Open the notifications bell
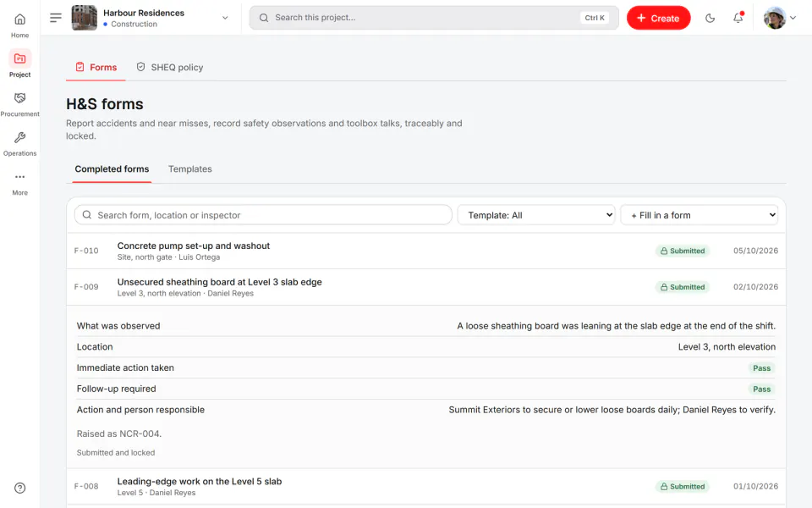Screen dimensions: 812x508 pyautogui.click(x=738, y=18)
